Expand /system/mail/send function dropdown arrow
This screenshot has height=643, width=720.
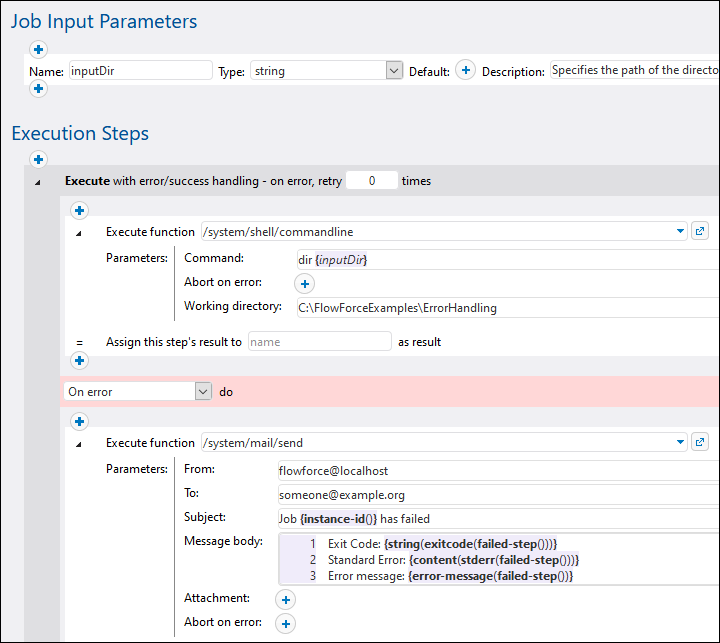681,442
